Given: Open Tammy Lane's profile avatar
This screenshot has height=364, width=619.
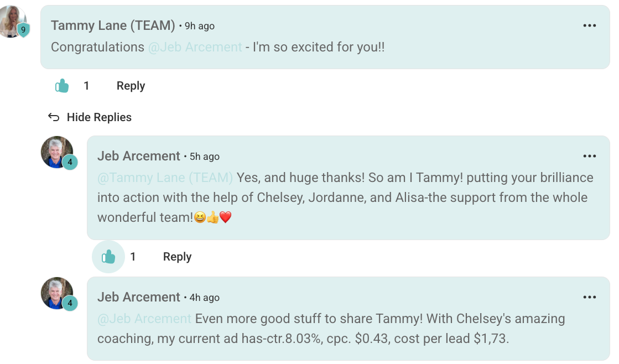Looking at the screenshot, I should (x=12, y=22).
